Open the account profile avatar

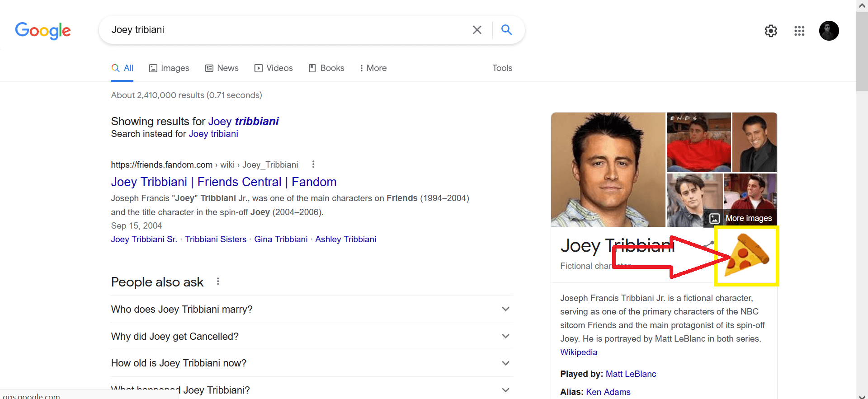tap(829, 31)
